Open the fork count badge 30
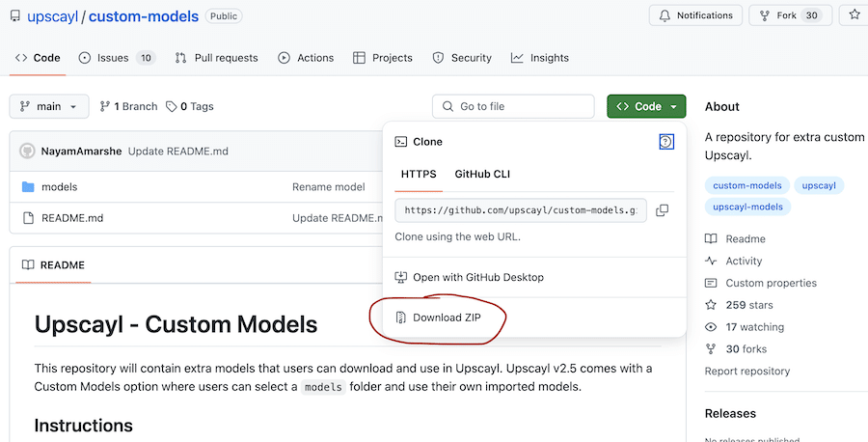 click(811, 15)
